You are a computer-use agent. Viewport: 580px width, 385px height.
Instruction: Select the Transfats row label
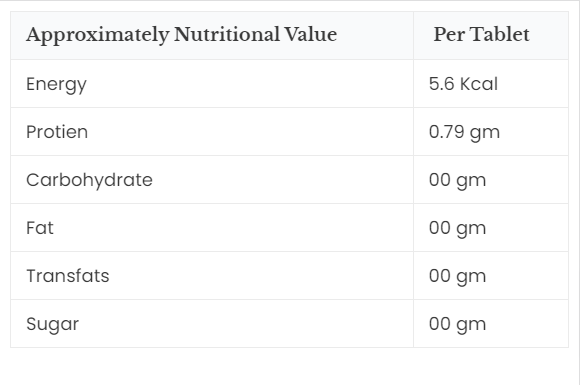(x=68, y=276)
